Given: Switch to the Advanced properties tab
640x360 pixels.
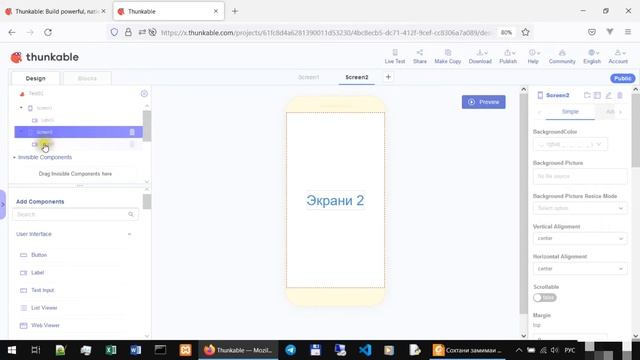Looking at the screenshot, I should point(610,111).
